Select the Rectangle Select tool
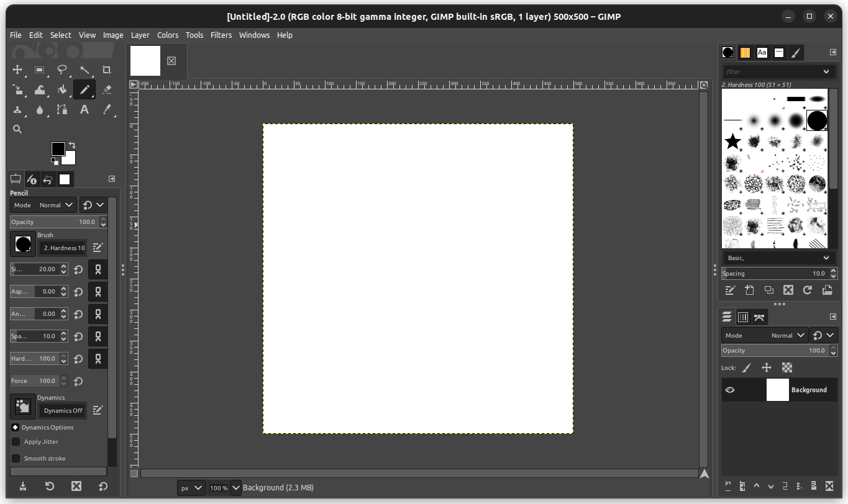Image resolution: width=848 pixels, height=504 pixels. [x=40, y=70]
